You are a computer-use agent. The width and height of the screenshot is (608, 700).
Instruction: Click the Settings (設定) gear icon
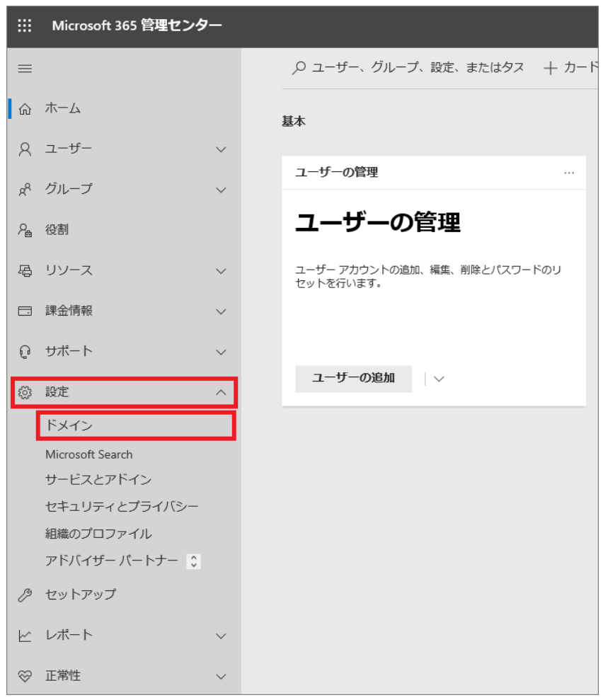tap(25, 392)
